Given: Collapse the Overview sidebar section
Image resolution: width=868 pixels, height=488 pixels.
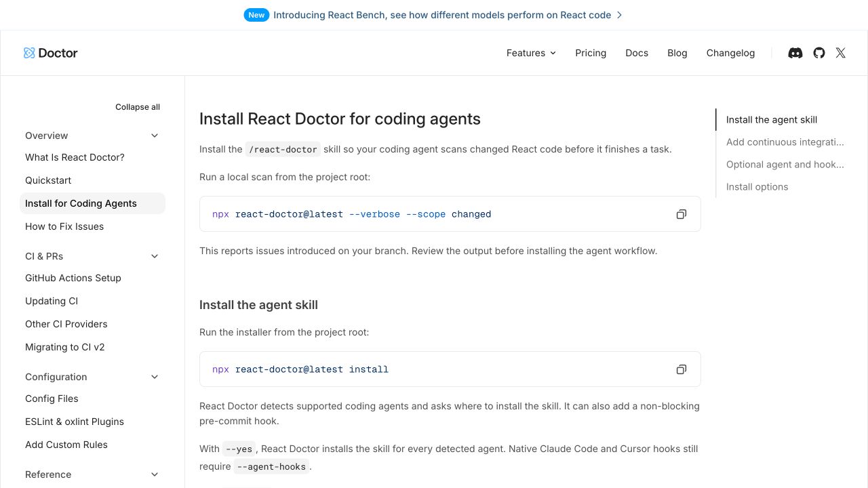Looking at the screenshot, I should [x=155, y=136].
